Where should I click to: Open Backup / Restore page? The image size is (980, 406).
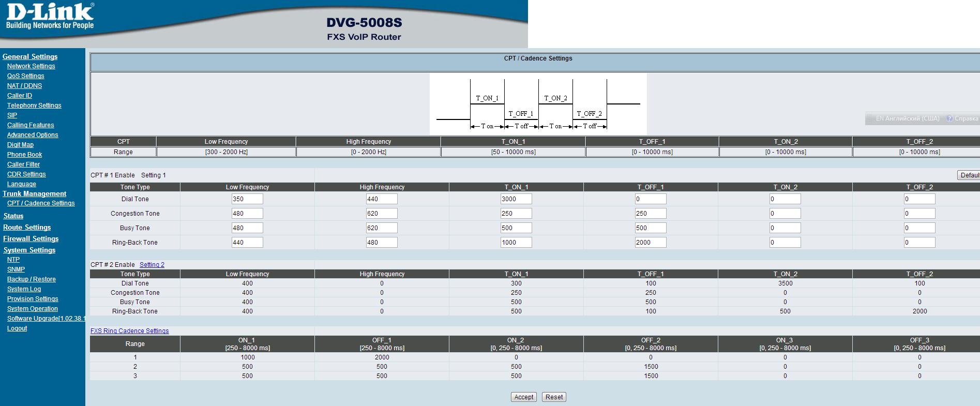(32, 279)
